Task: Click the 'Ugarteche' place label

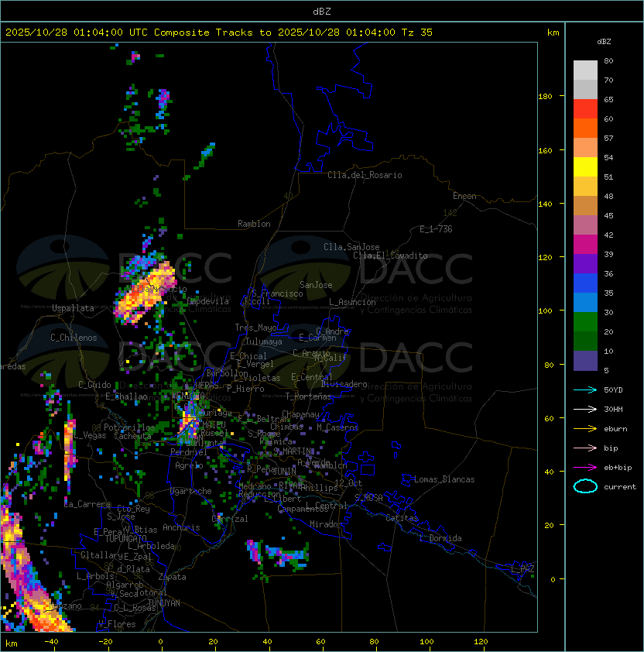Action: point(191,491)
